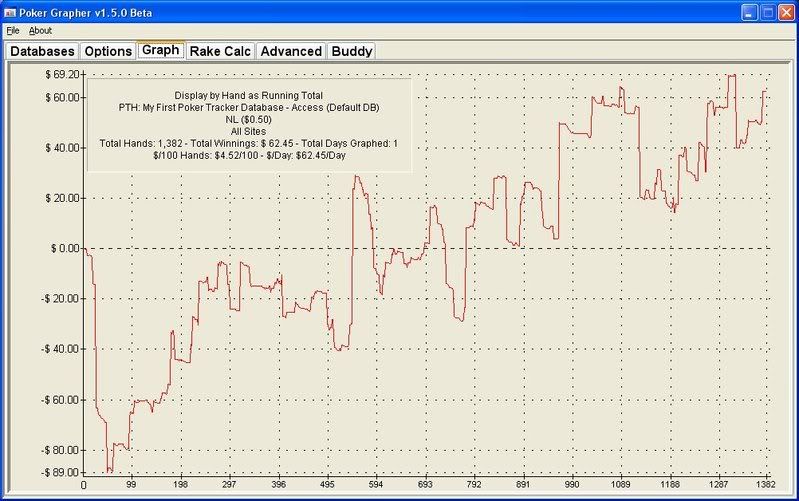Screen dimensions: 799x501
Task: Open the Rake Calc tab
Action: (220, 51)
